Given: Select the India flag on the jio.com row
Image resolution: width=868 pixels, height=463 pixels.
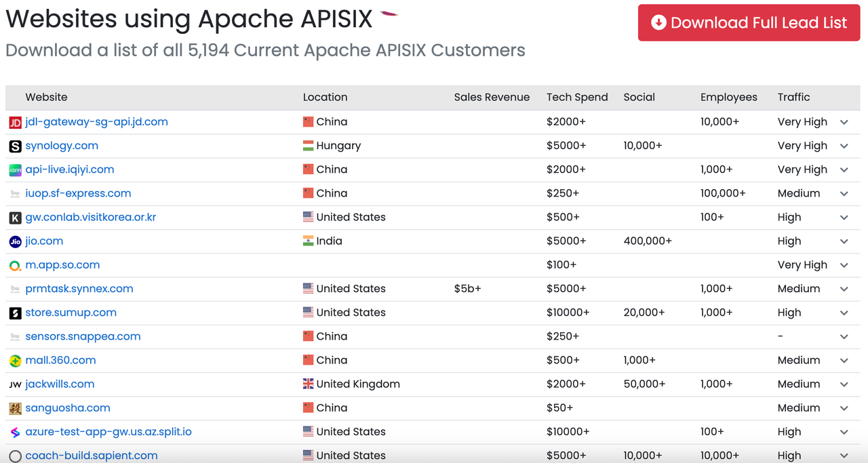Looking at the screenshot, I should pos(307,241).
